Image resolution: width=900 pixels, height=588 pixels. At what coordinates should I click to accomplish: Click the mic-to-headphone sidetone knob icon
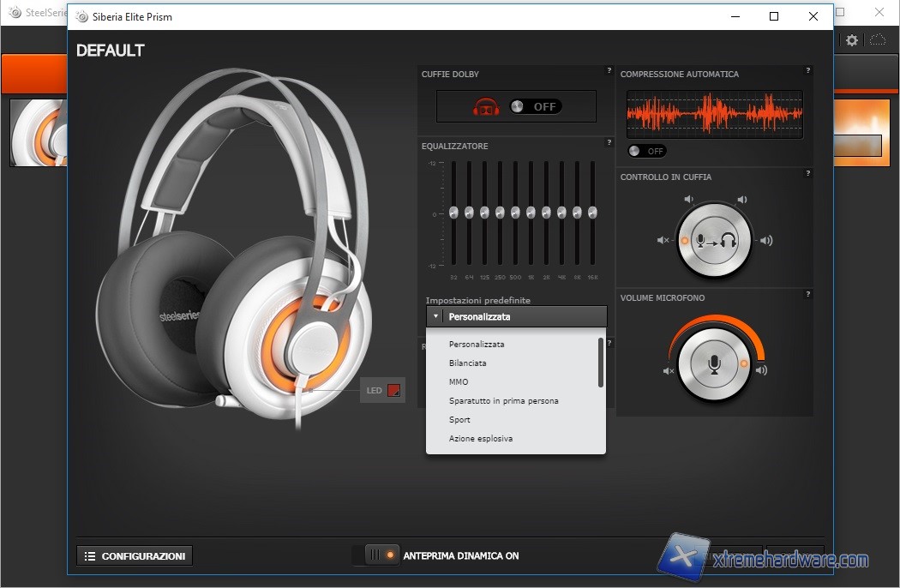[x=714, y=241]
